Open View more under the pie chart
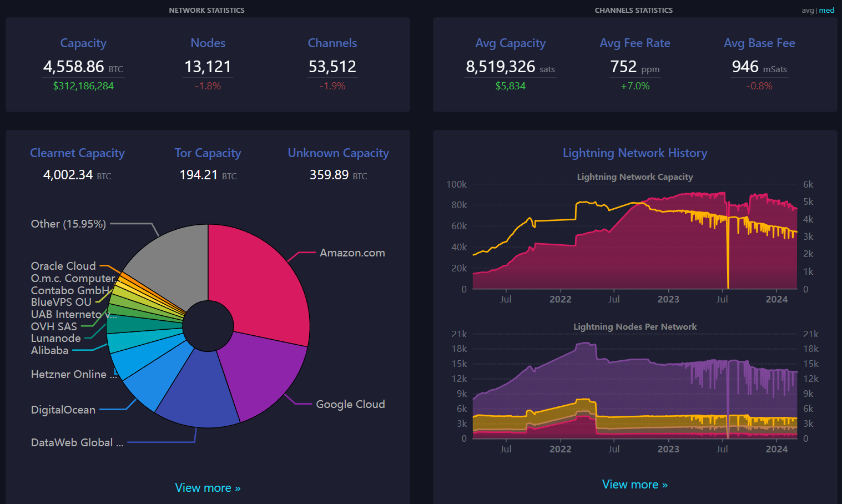The width and height of the screenshot is (842, 504). [x=208, y=488]
